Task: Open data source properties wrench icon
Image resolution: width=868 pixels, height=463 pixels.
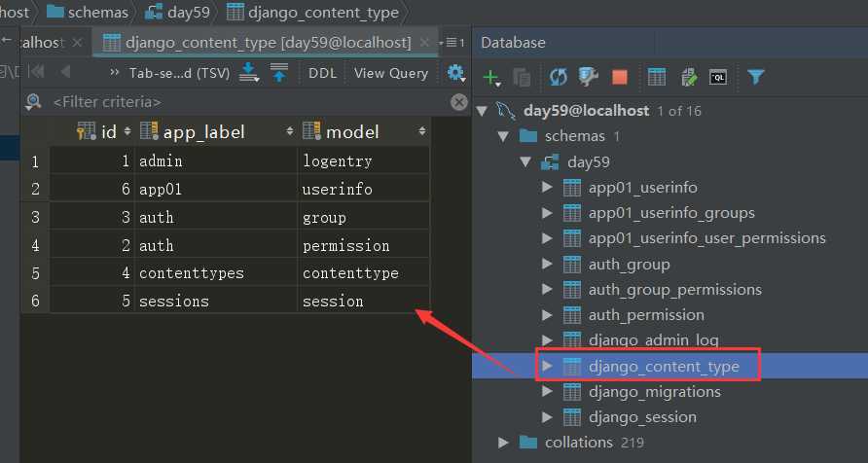Action: [588, 77]
